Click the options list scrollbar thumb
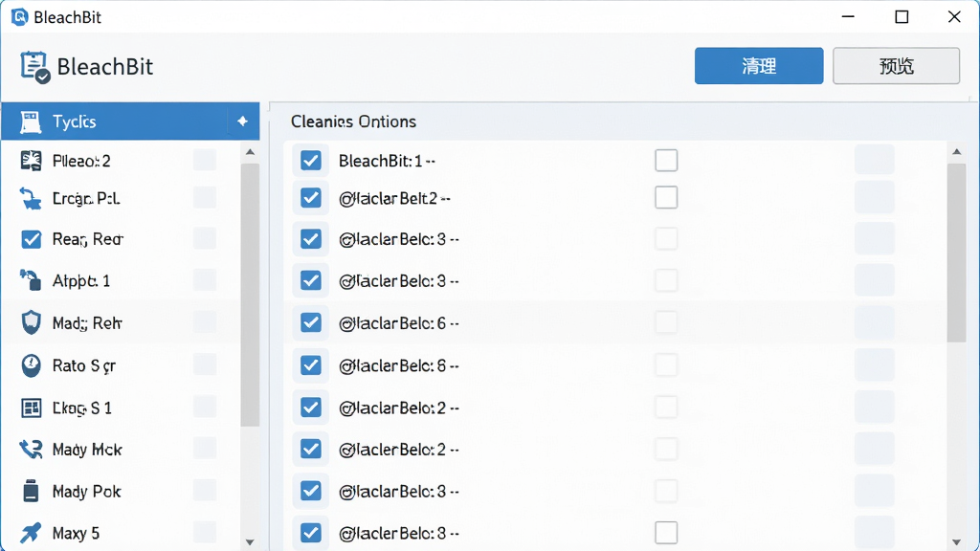Viewport: 980px width, 551px height. 956,253
